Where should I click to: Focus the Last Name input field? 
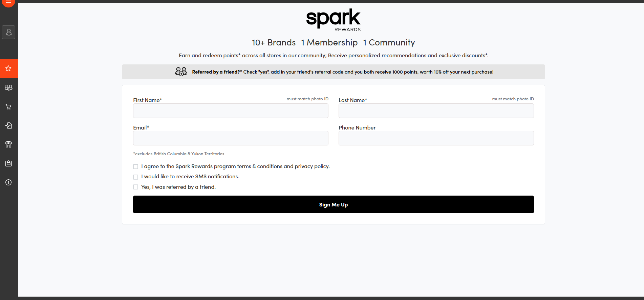pyautogui.click(x=436, y=111)
